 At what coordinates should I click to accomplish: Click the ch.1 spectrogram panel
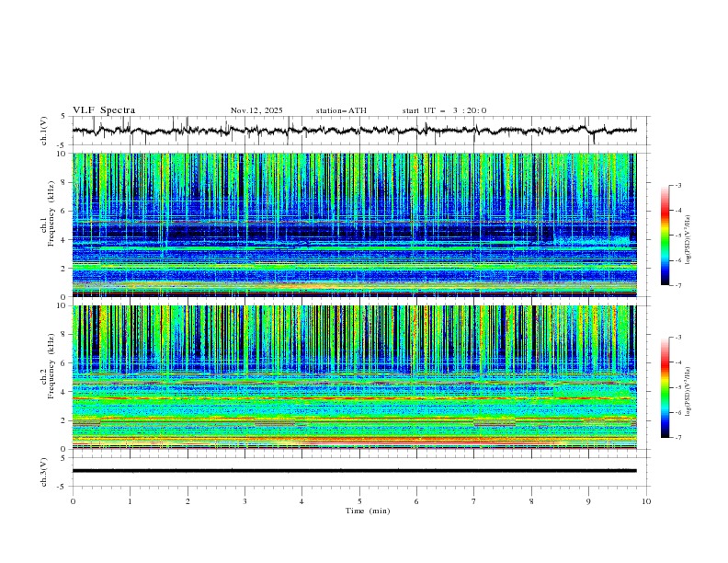[x=354, y=224]
